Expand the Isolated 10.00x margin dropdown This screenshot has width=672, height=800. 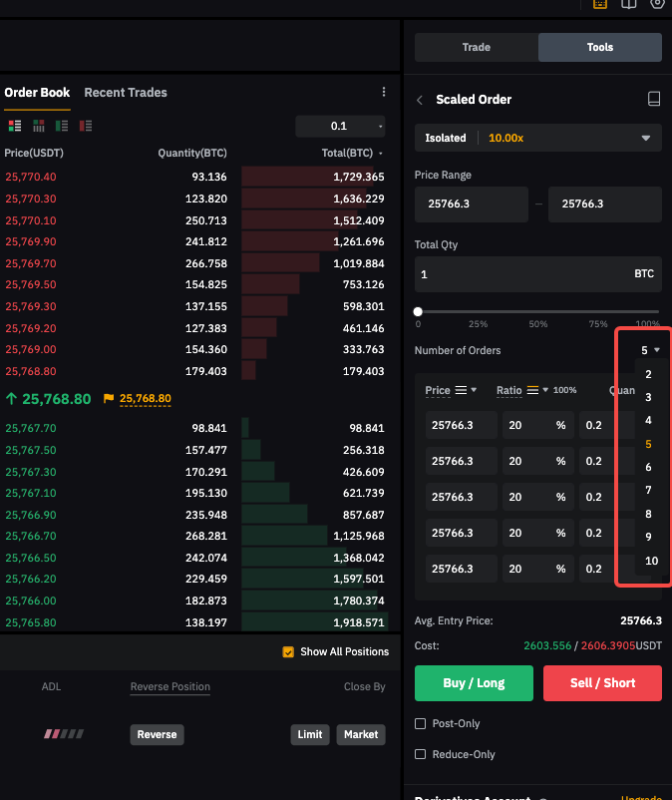pyautogui.click(x=537, y=138)
